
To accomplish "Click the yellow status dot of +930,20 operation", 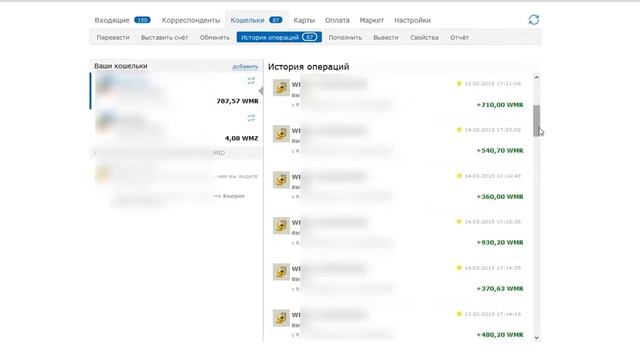I will point(459,222).
